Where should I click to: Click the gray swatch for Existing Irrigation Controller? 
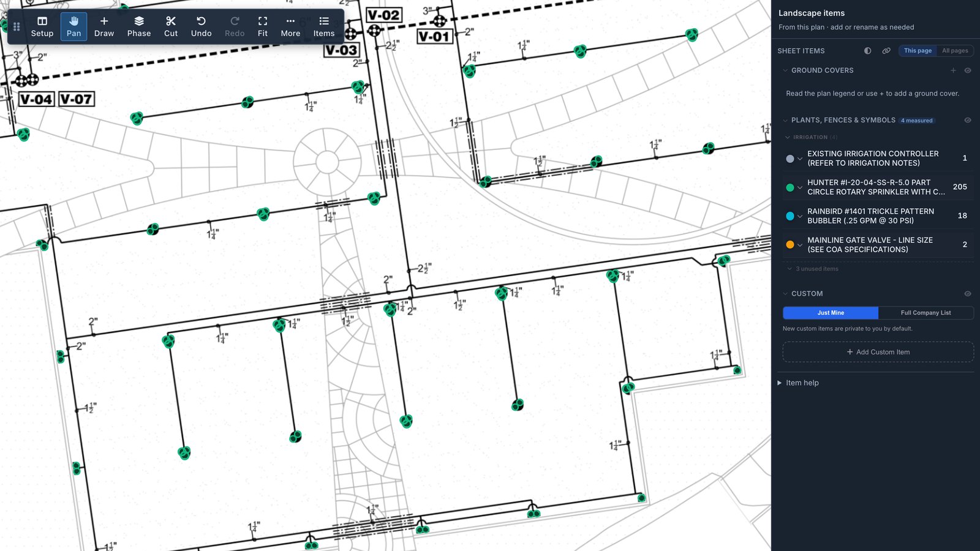point(790,159)
